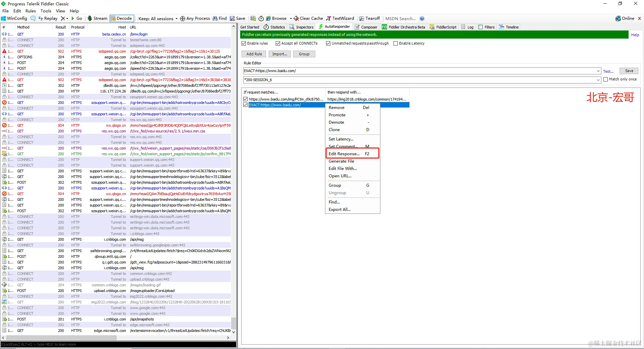Open the Rules menu
The image size is (644, 349).
click(x=31, y=11)
